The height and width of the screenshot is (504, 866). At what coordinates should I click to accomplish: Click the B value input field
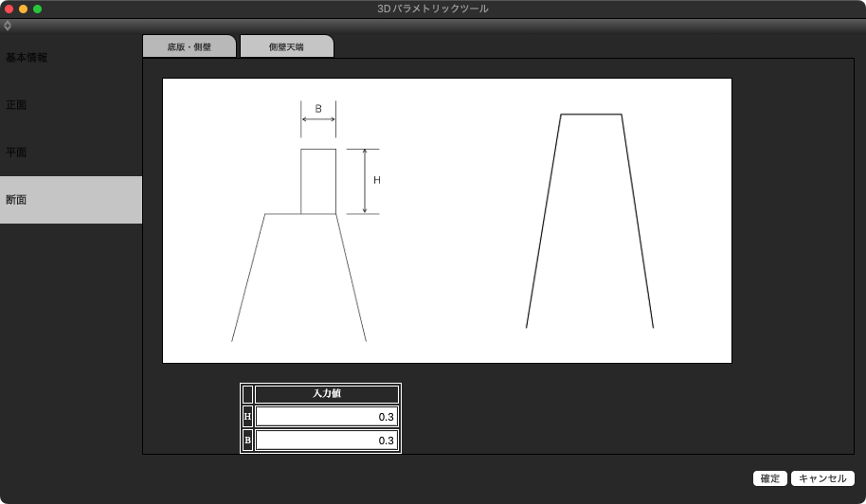click(326, 441)
